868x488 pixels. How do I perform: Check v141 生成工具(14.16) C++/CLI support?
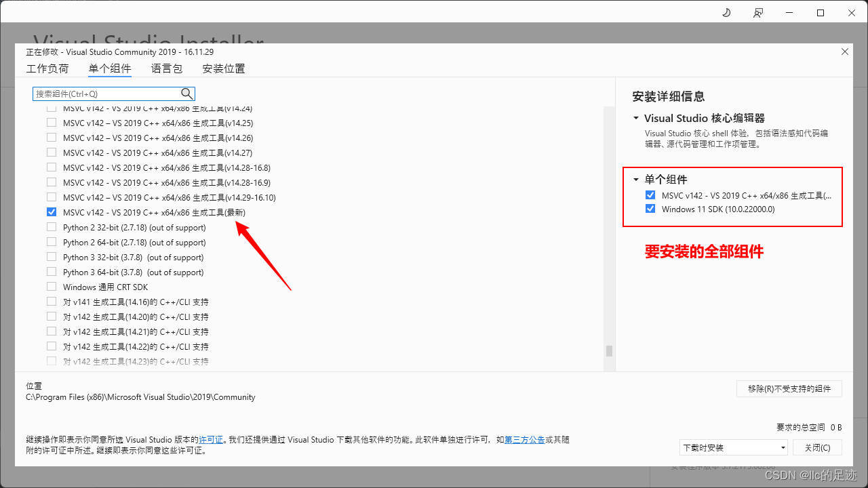click(52, 302)
